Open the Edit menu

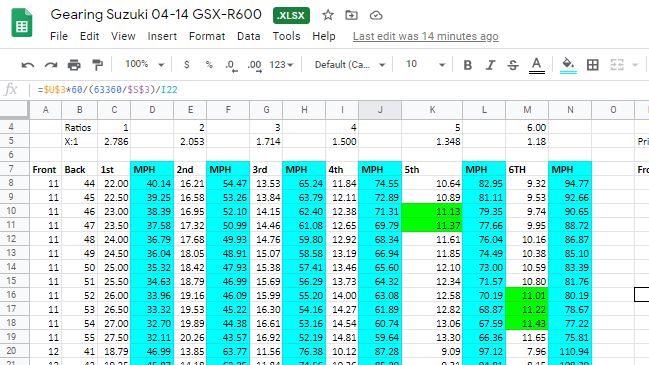[89, 36]
